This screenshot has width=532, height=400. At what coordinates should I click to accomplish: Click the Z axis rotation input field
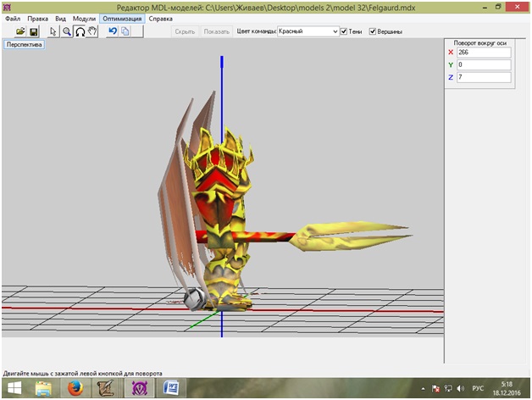pos(482,77)
